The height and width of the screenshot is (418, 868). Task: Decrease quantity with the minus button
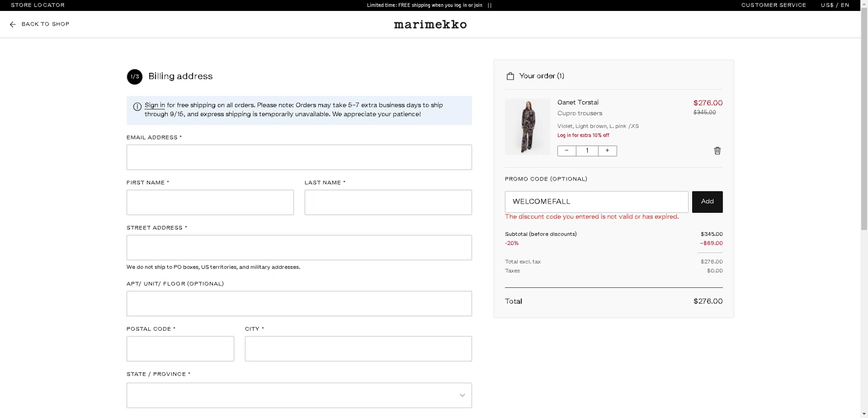tap(567, 151)
